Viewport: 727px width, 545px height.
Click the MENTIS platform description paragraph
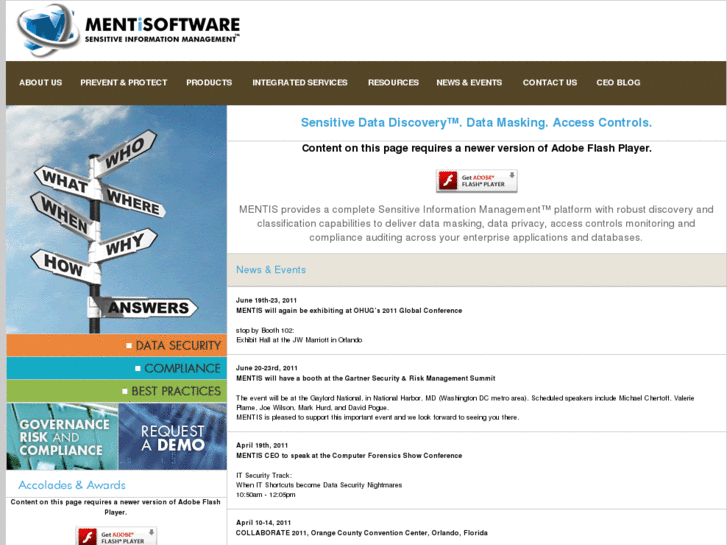[x=476, y=224]
